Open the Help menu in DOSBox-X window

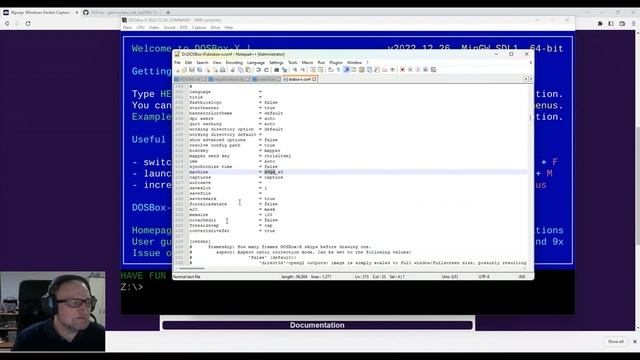pyautogui.click(x=229, y=27)
